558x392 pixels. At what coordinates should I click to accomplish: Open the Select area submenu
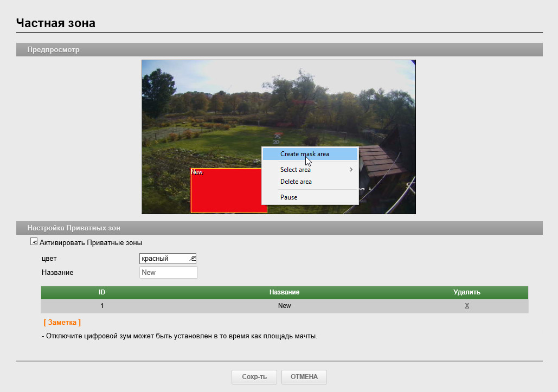pyautogui.click(x=310, y=170)
